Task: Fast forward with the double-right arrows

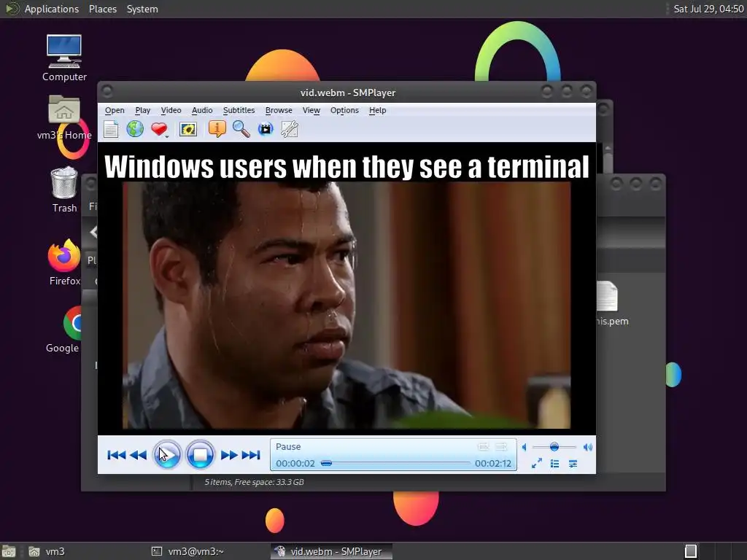Action: click(229, 455)
